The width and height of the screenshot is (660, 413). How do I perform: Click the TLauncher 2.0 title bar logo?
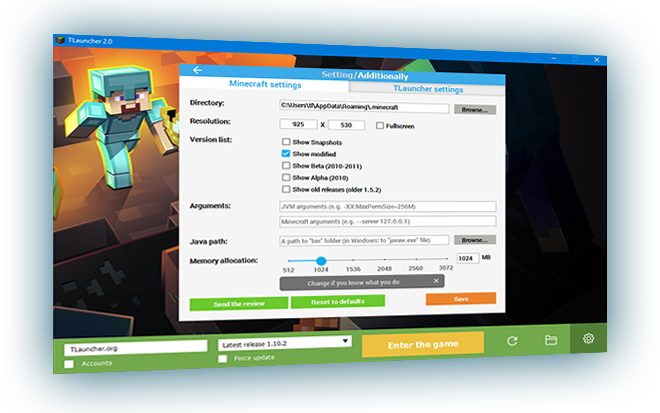pos(60,40)
